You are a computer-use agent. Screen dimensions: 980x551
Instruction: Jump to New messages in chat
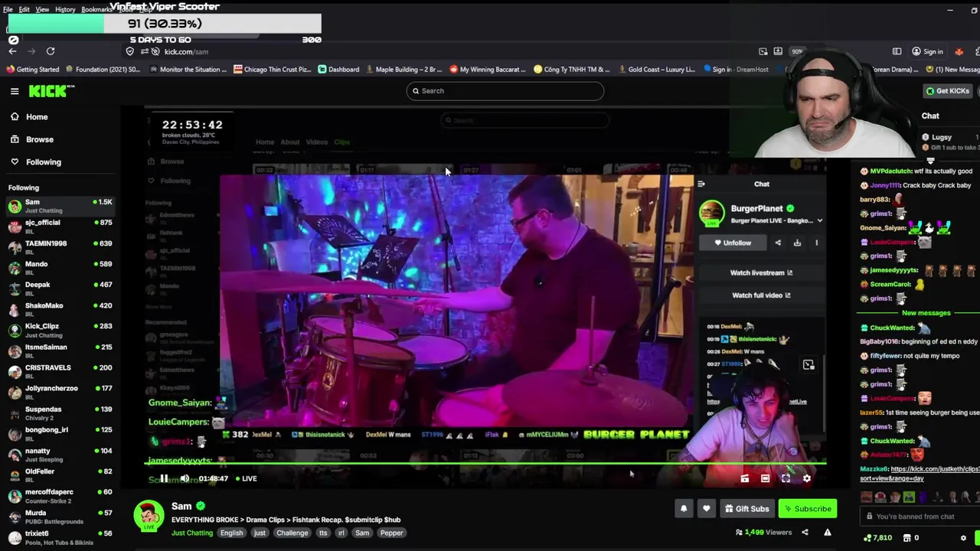tap(926, 313)
